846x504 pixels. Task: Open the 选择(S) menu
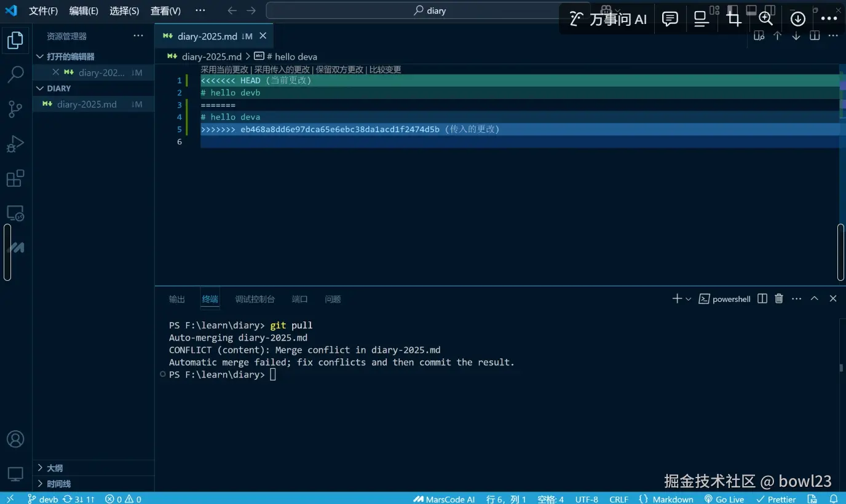pyautogui.click(x=124, y=10)
